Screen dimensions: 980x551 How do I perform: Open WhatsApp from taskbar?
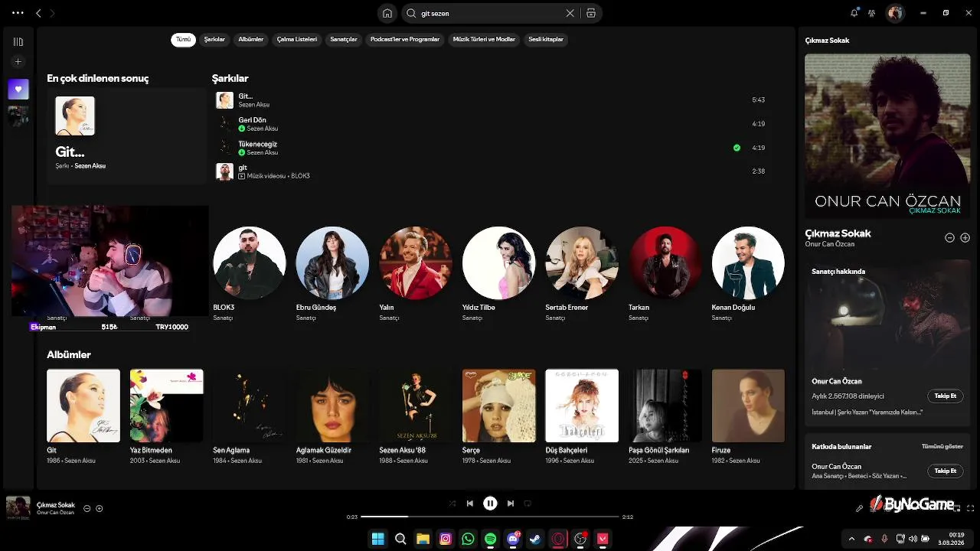tap(468, 539)
